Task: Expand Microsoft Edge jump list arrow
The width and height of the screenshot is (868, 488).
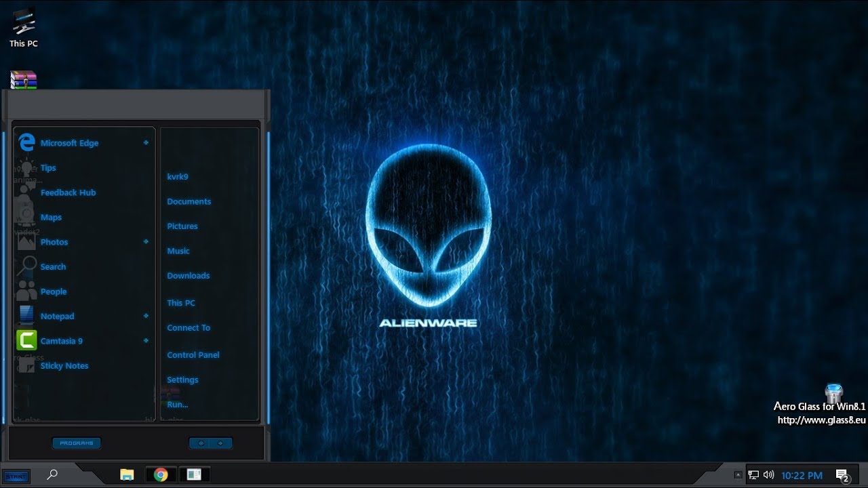Action: pyautogui.click(x=146, y=143)
